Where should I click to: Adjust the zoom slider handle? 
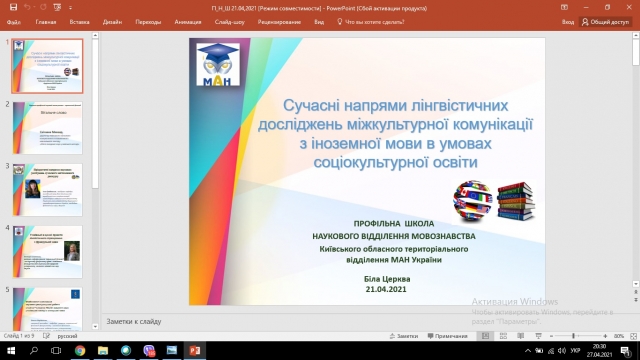coord(573,336)
